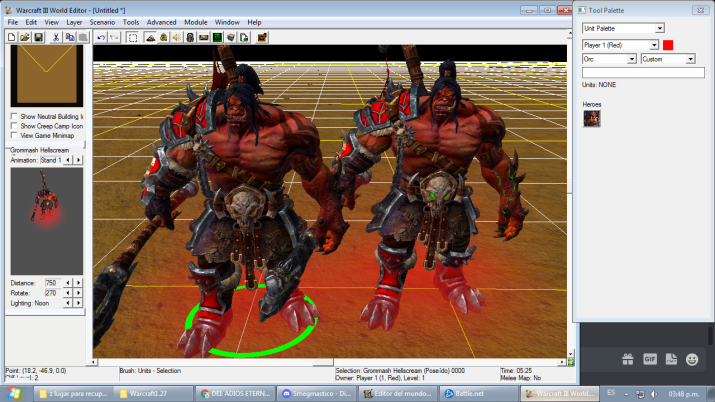
Task: Show hidden tray icons with the arrow
Action: tap(626, 394)
